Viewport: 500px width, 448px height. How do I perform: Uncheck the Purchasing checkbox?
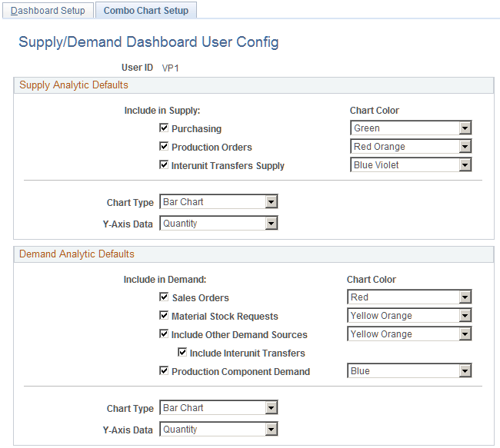pos(164,128)
